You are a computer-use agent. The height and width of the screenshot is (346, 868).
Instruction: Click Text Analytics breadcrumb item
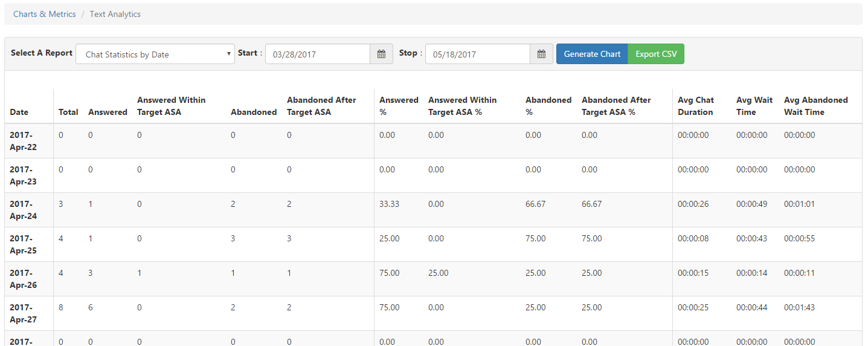(115, 14)
